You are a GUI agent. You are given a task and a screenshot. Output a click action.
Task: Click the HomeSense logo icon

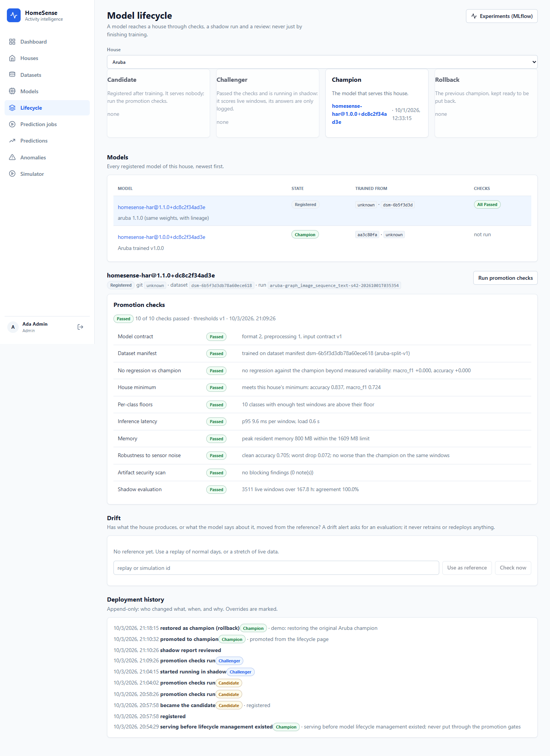pos(14,15)
